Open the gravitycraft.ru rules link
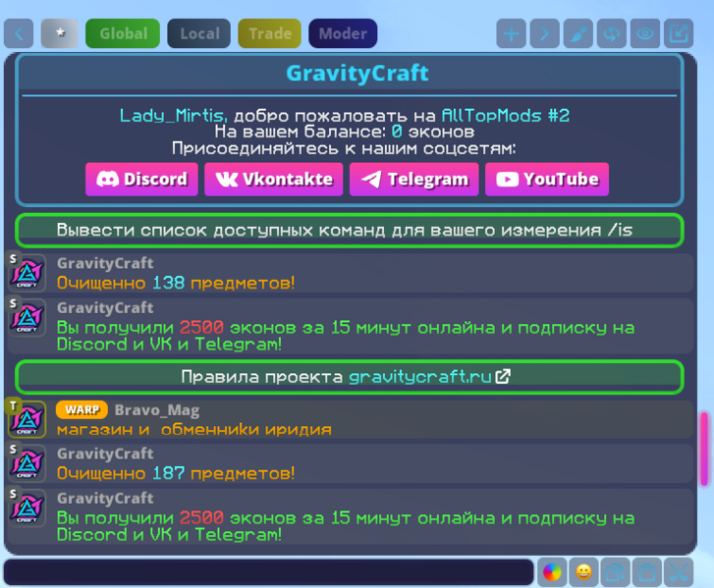The height and width of the screenshot is (588, 714). click(x=429, y=377)
